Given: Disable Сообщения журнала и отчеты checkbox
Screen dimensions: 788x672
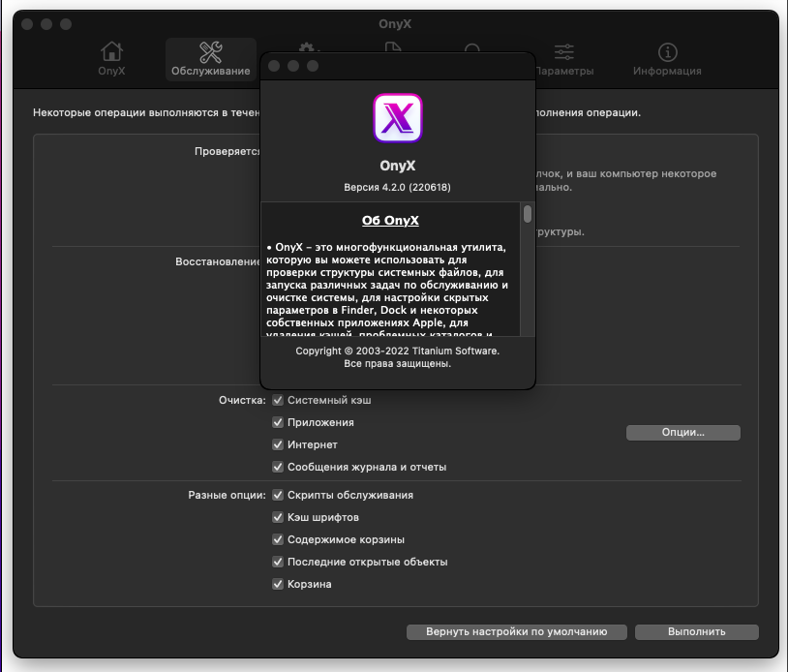Looking at the screenshot, I should (278, 467).
